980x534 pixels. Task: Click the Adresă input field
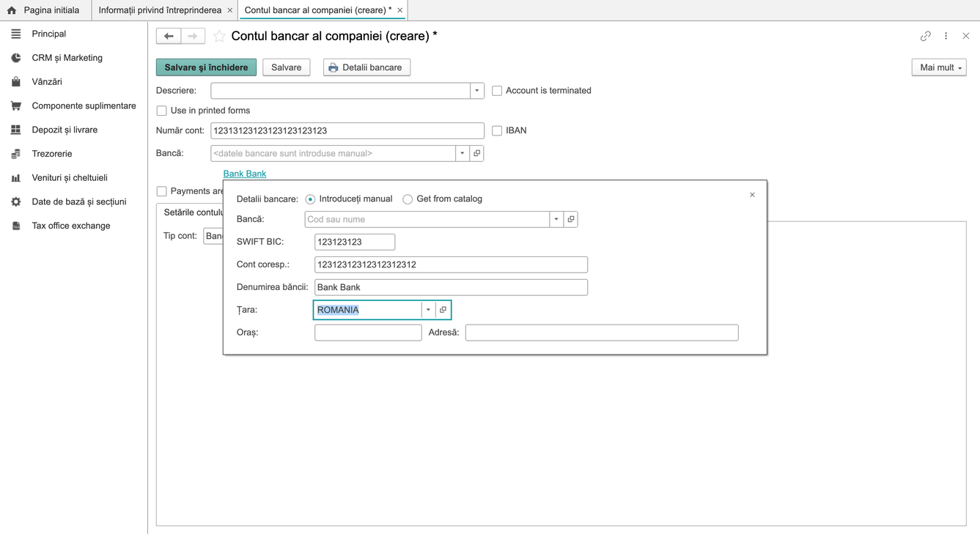tap(602, 333)
